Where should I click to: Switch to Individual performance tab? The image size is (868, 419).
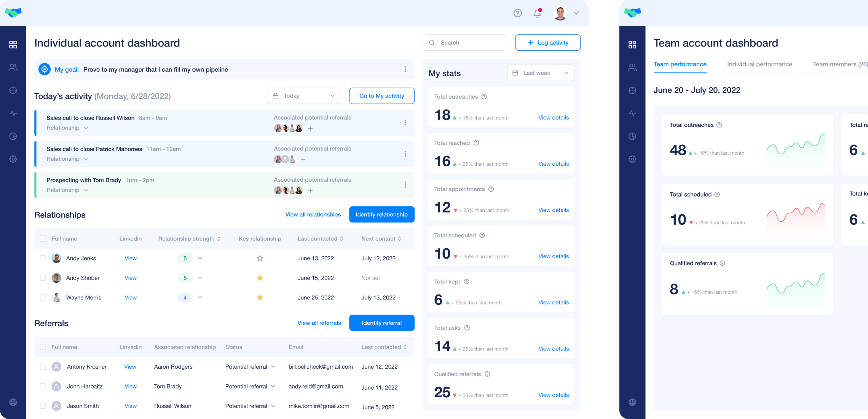point(759,64)
